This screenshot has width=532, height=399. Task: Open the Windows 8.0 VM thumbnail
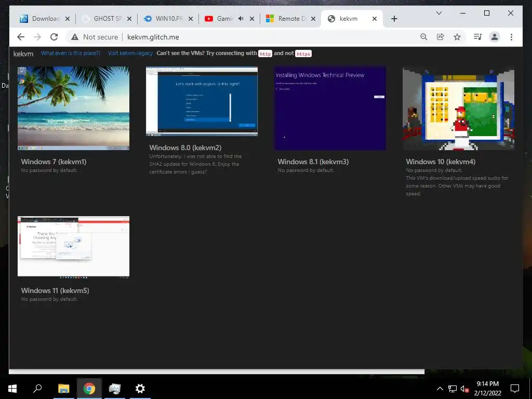[x=202, y=101]
